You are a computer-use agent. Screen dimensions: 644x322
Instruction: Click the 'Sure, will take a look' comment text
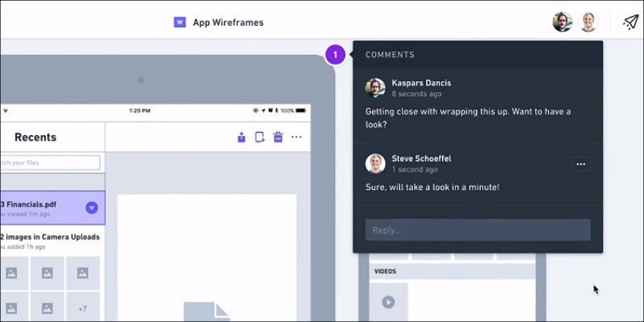point(432,188)
